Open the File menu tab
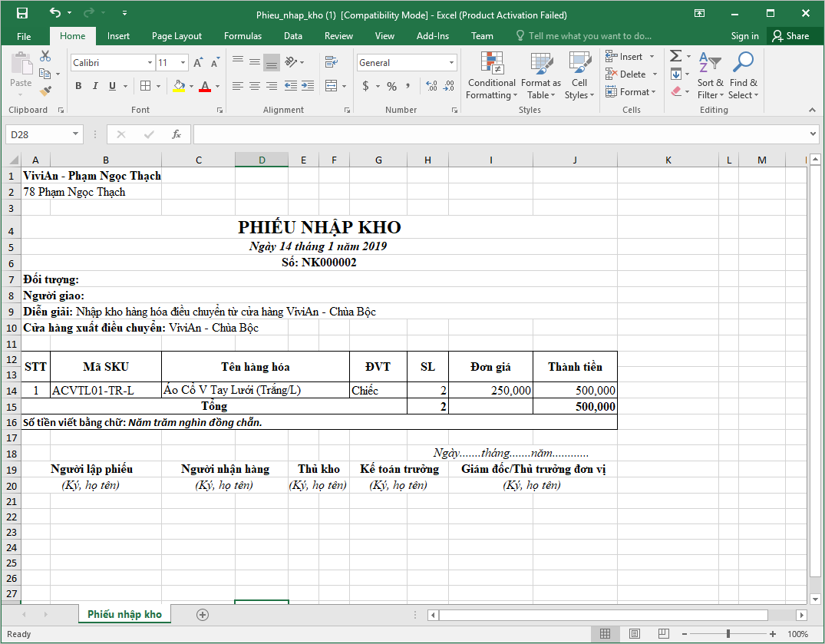The width and height of the screenshot is (825, 644). (24, 36)
